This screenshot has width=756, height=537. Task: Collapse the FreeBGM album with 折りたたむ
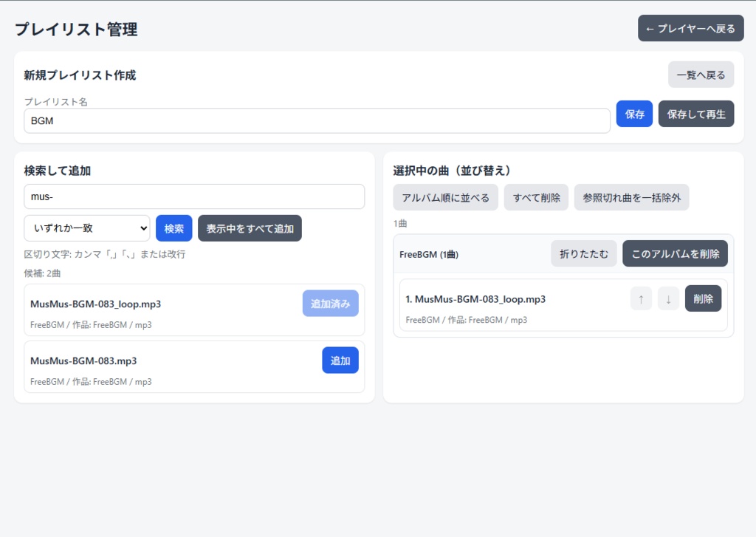pyautogui.click(x=583, y=253)
